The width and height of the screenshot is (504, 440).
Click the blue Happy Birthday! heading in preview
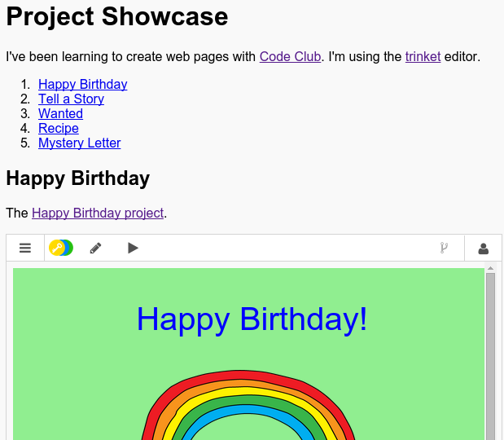[x=252, y=319]
